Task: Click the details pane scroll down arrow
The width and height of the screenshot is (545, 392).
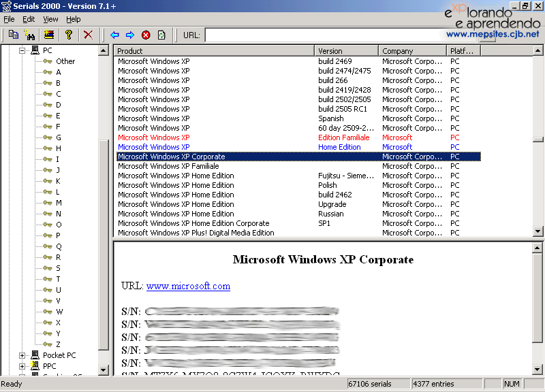Action: 537,370
